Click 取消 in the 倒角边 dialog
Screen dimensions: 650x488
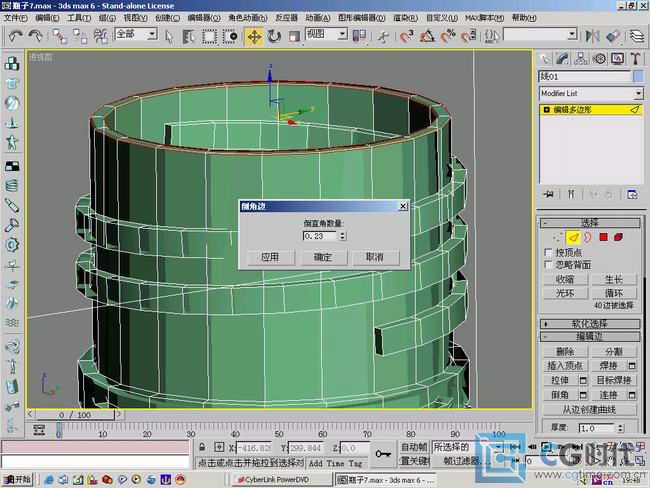coord(375,257)
